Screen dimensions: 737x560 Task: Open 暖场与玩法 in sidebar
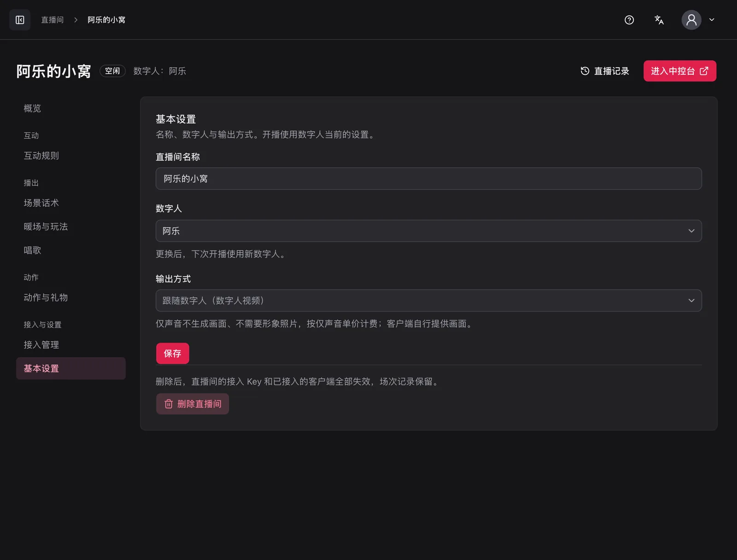(71, 227)
